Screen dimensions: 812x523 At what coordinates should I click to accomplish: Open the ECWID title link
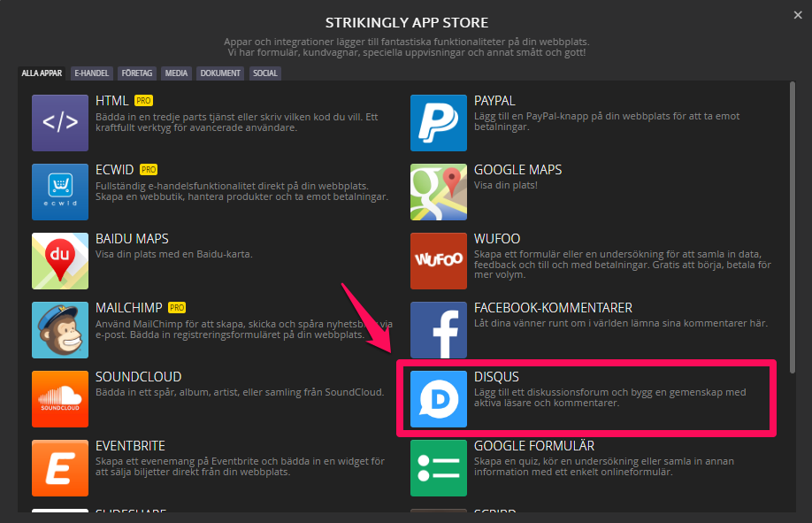pyautogui.click(x=114, y=170)
